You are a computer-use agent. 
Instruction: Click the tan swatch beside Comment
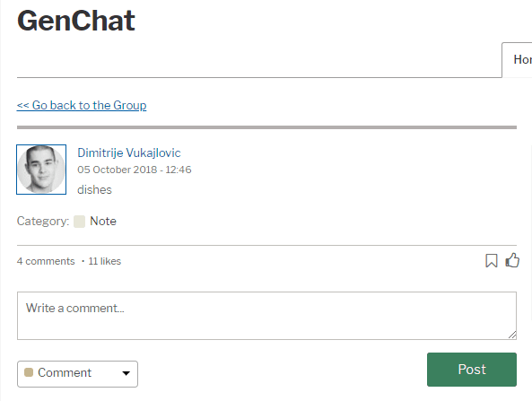coord(29,372)
